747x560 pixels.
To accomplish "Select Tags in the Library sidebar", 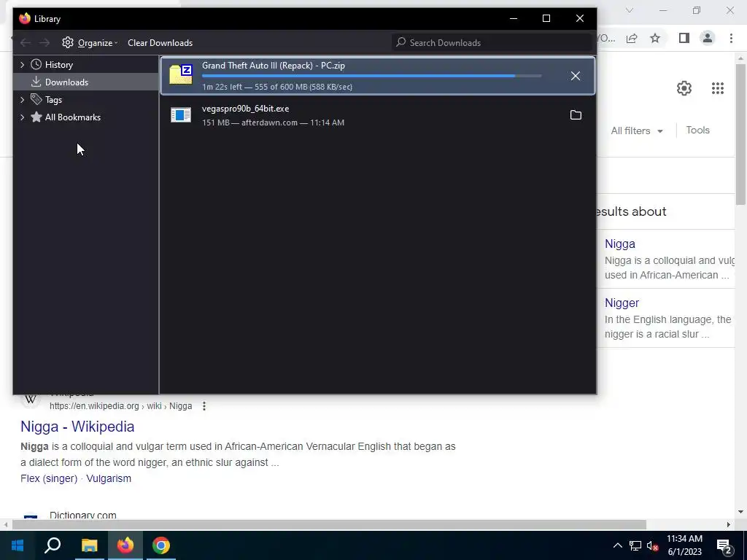I will tap(53, 100).
